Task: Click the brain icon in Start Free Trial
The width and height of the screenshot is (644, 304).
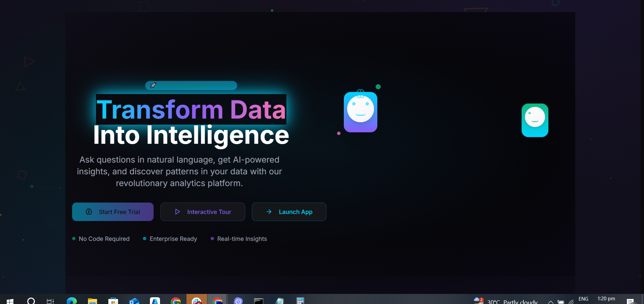Action: (x=89, y=212)
